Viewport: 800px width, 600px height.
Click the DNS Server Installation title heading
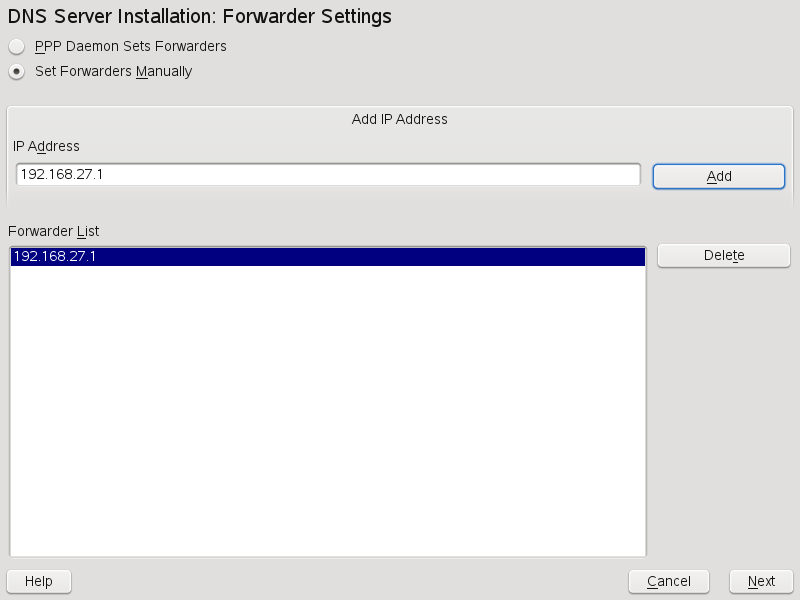click(x=200, y=17)
